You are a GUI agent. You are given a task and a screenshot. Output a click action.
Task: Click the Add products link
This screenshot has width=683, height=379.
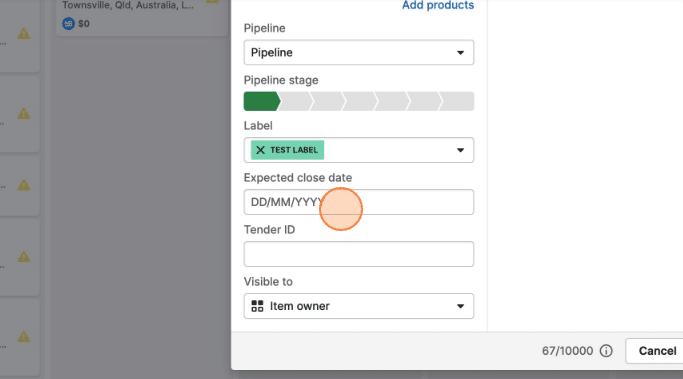coord(438,5)
